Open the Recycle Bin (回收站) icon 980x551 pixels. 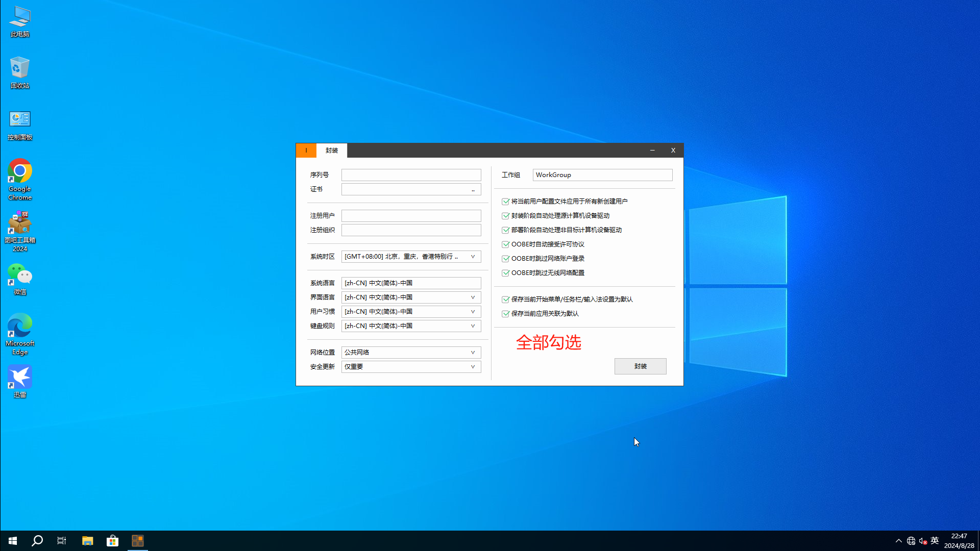(20, 73)
